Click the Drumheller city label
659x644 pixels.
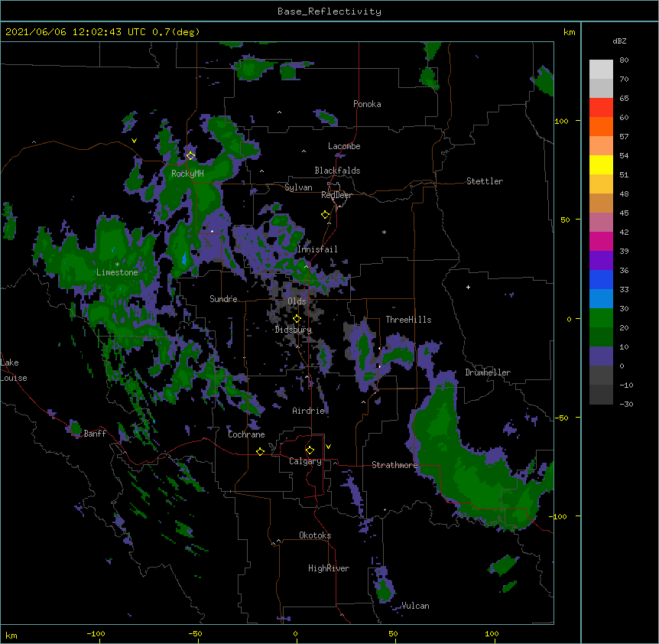(x=488, y=372)
